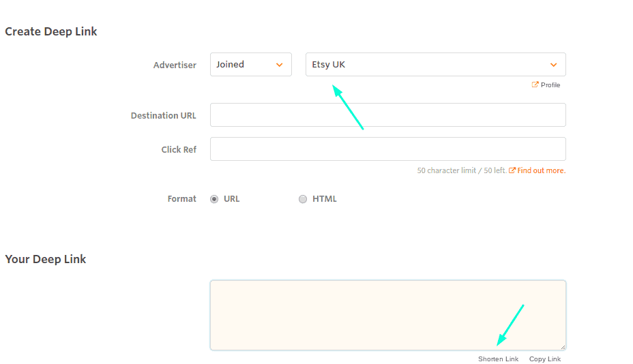633x364 pixels.
Task: Click the URL label next to radio
Action: click(232, 199)
